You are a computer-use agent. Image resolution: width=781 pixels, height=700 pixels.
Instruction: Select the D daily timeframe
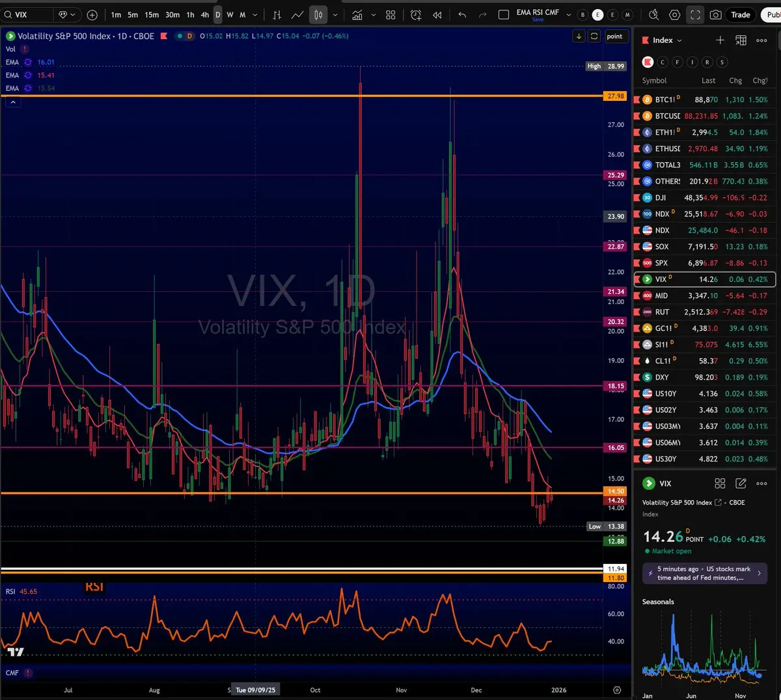click(x=218, y=14)
